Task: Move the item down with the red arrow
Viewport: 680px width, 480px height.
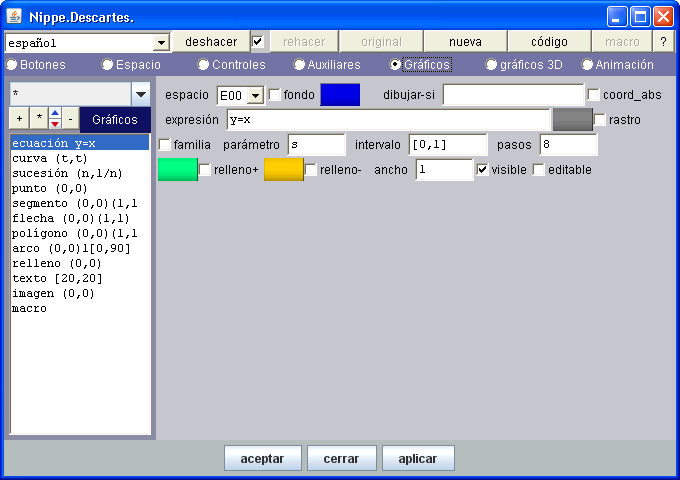Action: (x=55, y=124)
